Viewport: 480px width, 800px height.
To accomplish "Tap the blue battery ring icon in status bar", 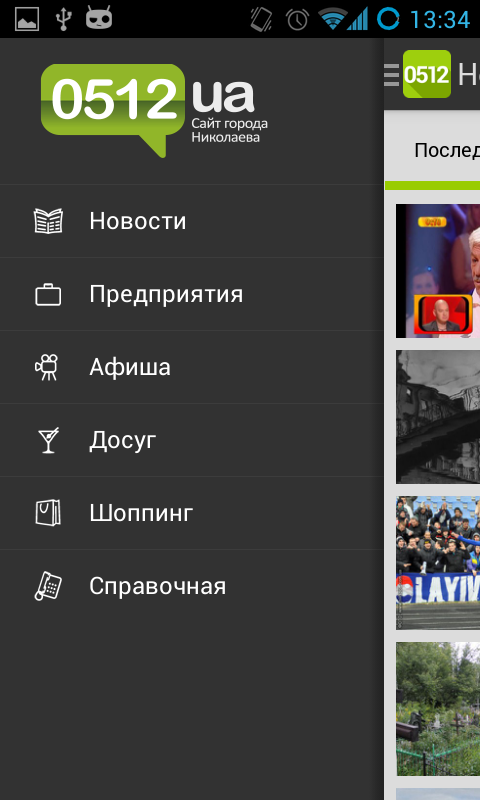I will point(388,19).
